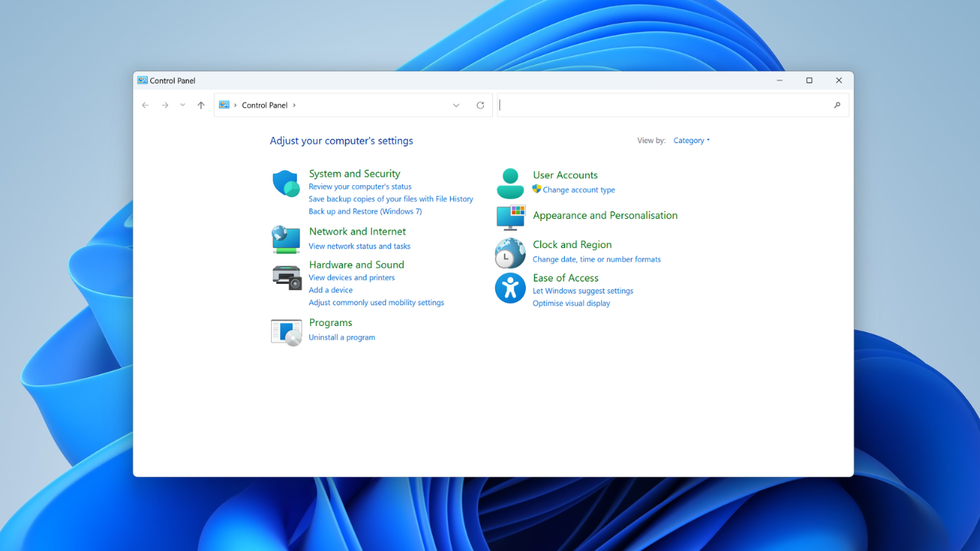Image resolution: width=980 pixels, height=551 pixels.
Task: Open Appearance and Personalisation heading
Action: [x=605, y=216]
